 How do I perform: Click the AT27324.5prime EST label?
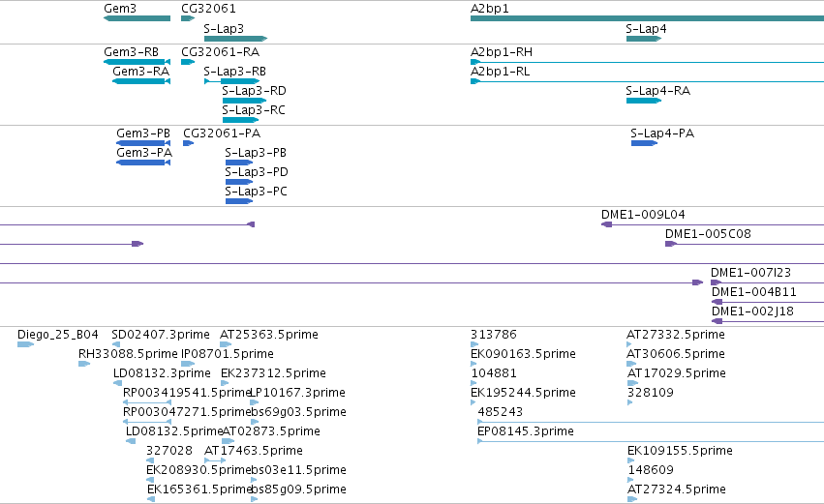[676, 489]
